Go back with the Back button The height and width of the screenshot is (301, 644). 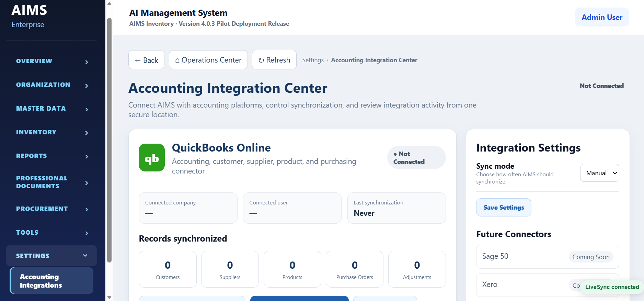(x=146, y=60)
